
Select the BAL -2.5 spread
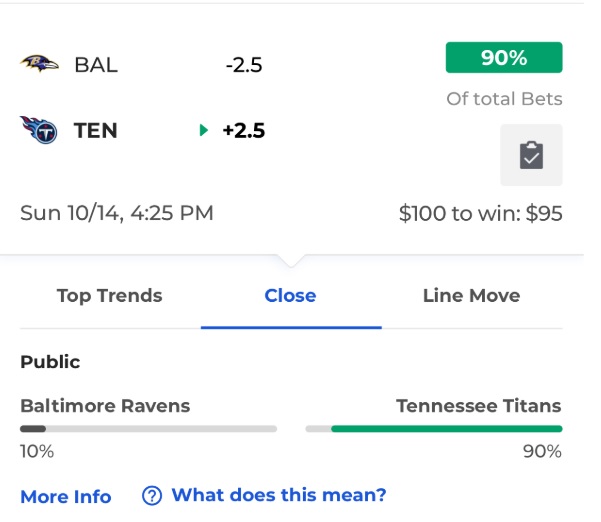244,65
